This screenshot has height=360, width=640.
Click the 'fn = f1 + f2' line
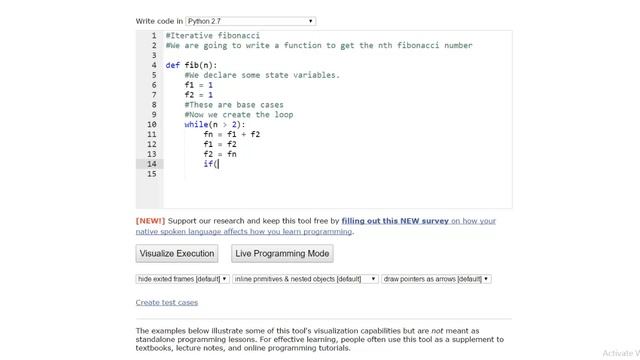[232, 134]
